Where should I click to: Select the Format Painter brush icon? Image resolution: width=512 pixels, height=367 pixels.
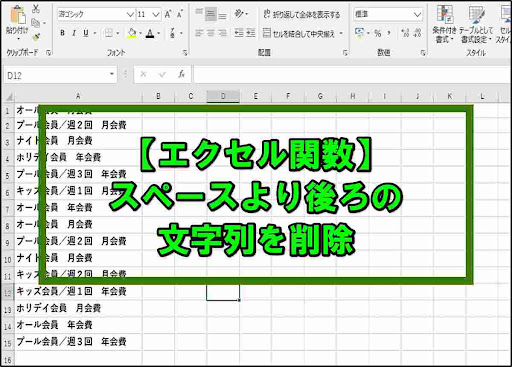(x=36, y=37)
